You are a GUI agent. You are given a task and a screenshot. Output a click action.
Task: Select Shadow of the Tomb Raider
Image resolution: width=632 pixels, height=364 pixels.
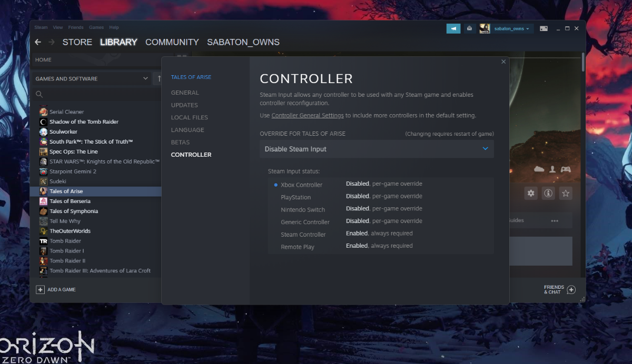pos(84,122)
